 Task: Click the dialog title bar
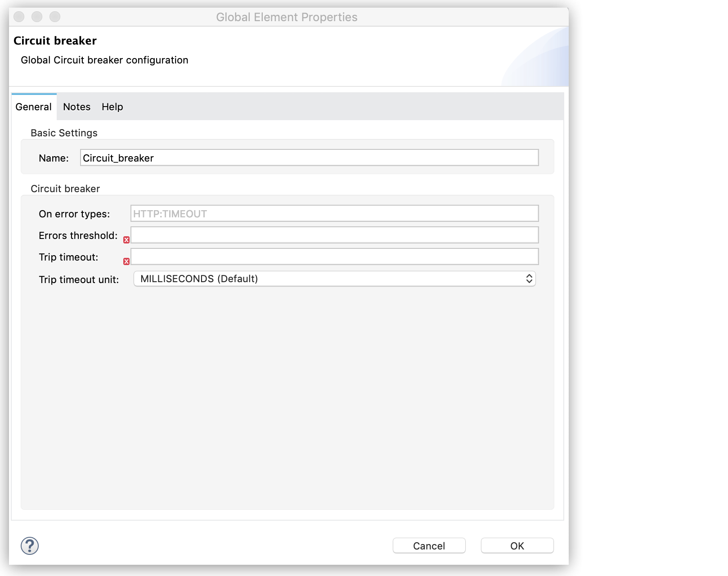(287, 17)
